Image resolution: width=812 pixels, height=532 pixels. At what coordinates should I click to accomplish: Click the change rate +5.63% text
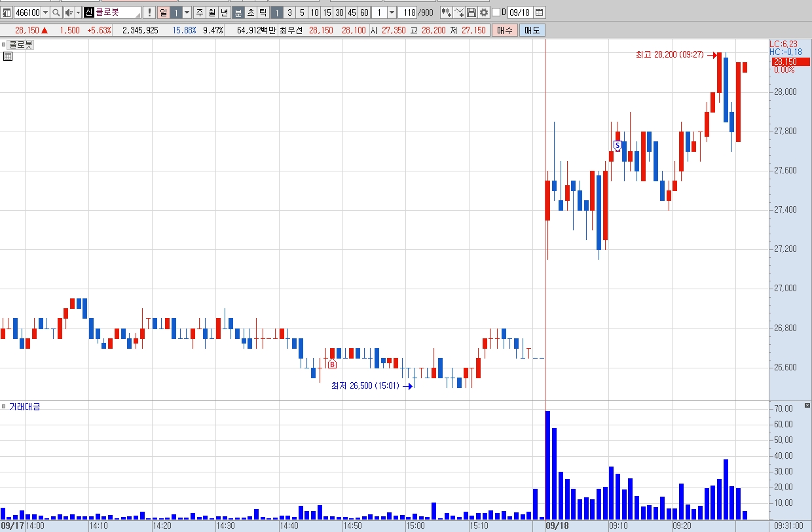point(99,30)
